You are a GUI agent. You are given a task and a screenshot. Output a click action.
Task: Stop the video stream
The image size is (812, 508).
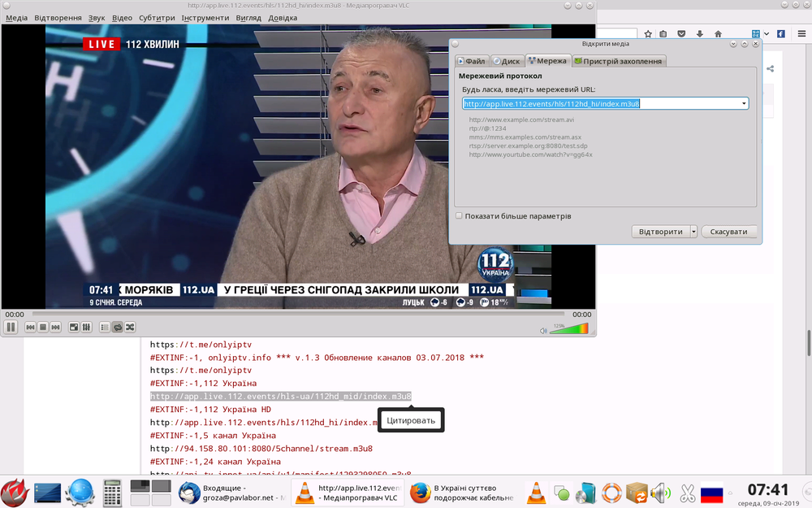(42, 327)
